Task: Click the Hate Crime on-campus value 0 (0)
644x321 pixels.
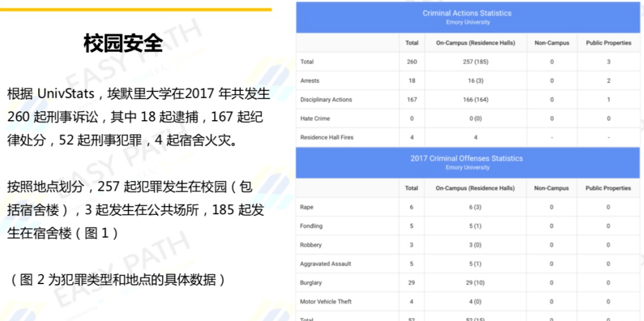Action: point(475,118)
